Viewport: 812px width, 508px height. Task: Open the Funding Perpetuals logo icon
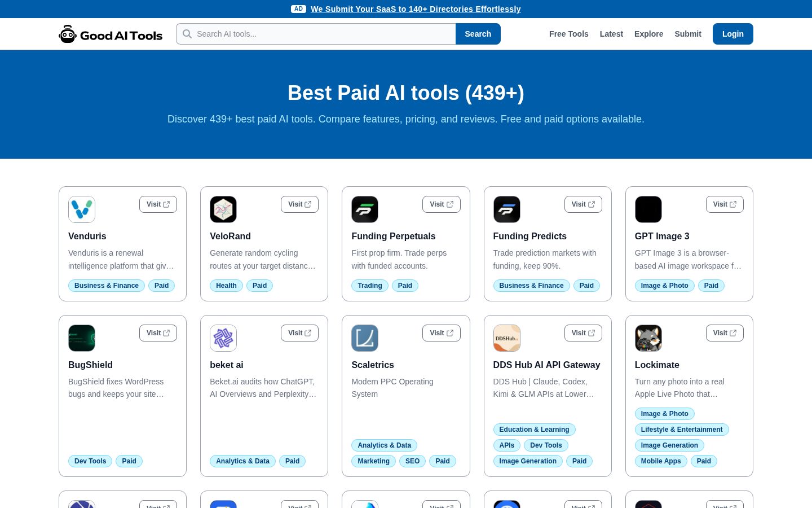click(365, 209)
